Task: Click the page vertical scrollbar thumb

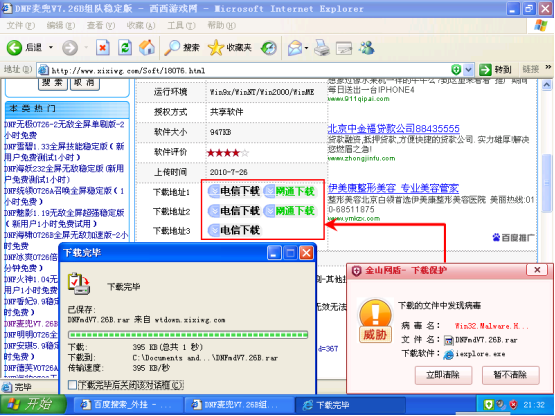Action: 547,183
